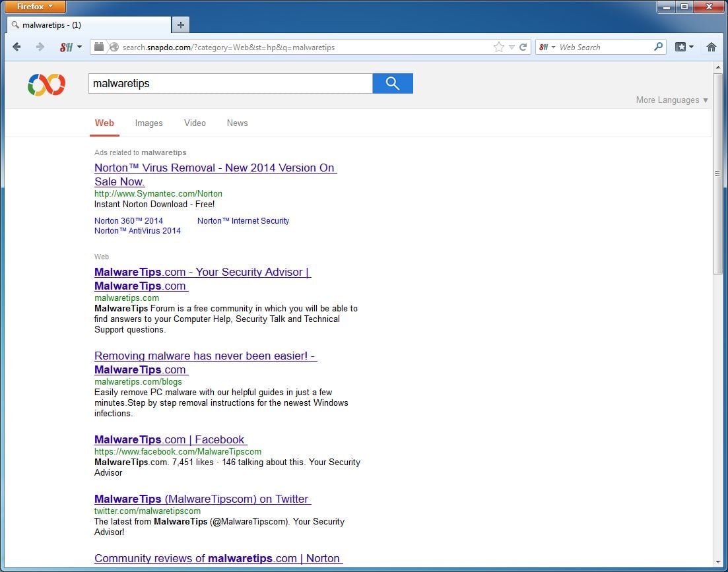Reload the page with the refresh icon
The height and width of the screenshot is (572, 728).
(x=523, y=47)
